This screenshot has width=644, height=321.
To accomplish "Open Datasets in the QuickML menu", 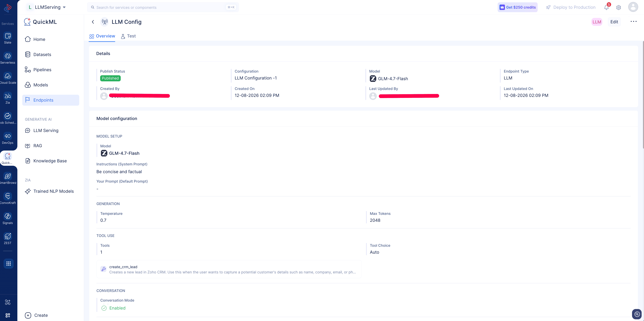I will pyautogui.click(x=51, y=55).
